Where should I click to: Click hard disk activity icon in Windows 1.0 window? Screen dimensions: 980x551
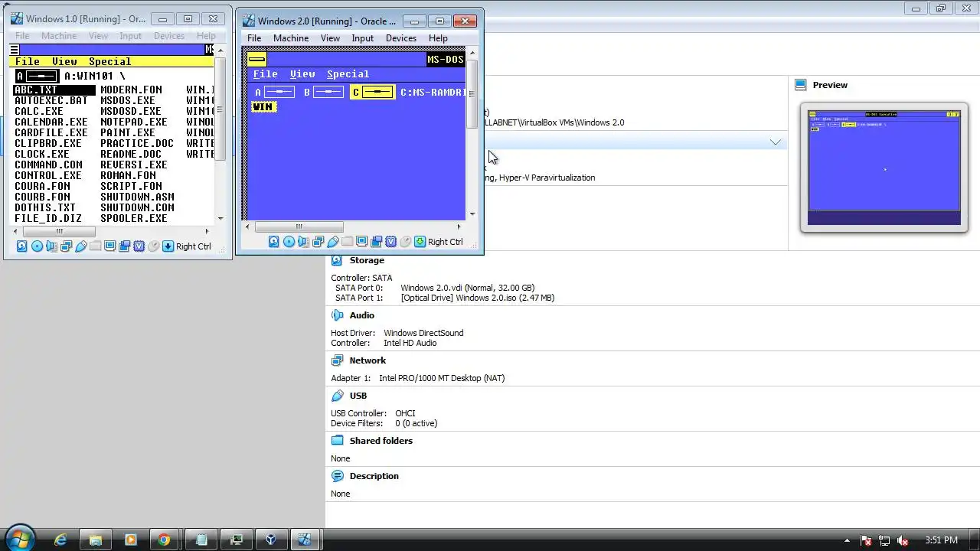point(21,246)
